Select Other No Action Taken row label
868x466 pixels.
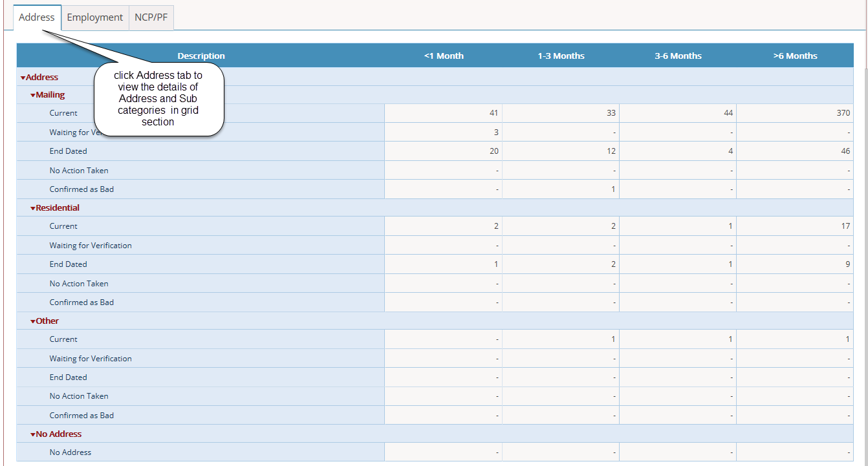(79, 397)
